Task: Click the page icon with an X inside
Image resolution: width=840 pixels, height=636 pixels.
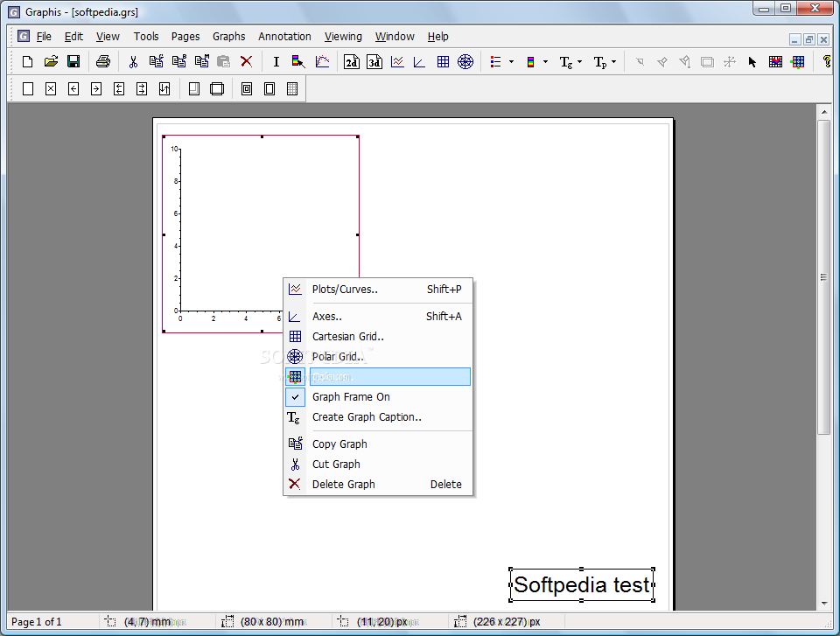Action: (51, 89)
